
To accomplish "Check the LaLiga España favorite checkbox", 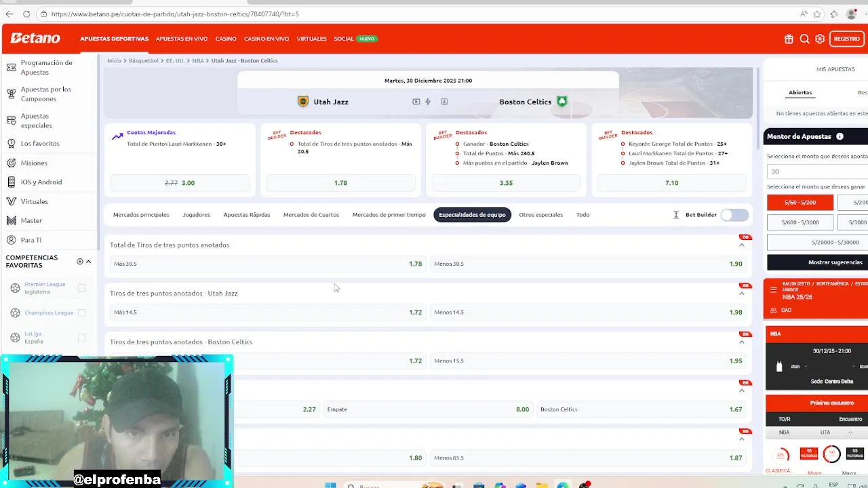I will pyautogui.click(x=81, y=338).
